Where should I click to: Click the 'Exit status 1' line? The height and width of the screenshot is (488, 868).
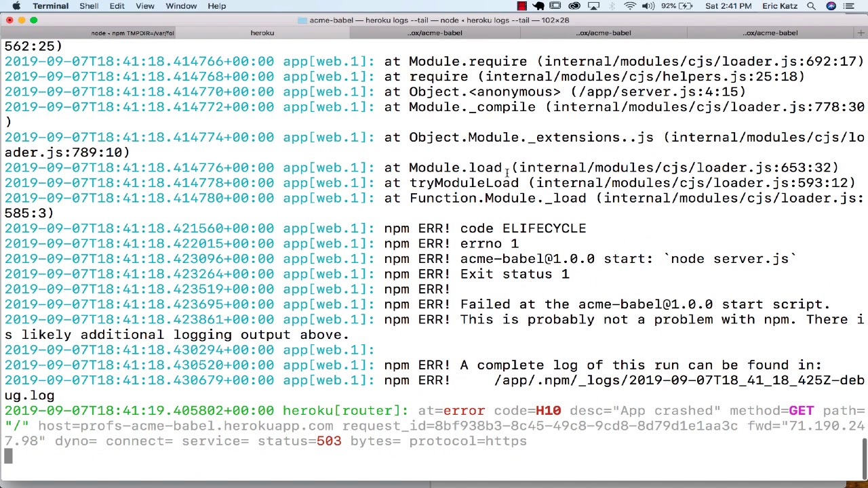click(x=515, y=274)
